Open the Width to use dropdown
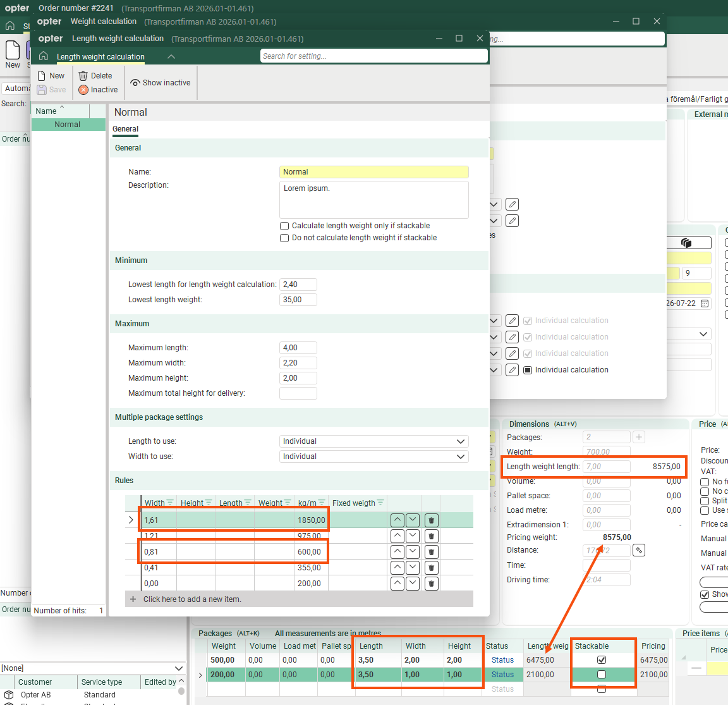Screen dimensions: 728x705 point(461,457)
